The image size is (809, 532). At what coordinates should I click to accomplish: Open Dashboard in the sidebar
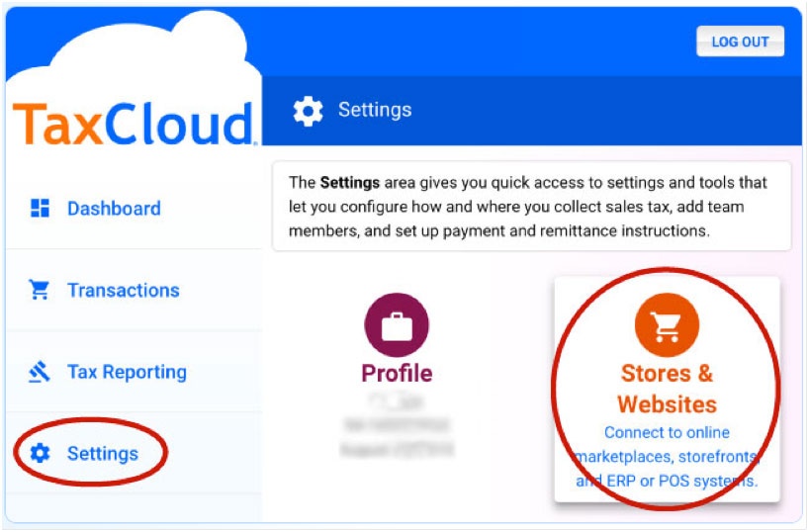[x=114, y=209]
